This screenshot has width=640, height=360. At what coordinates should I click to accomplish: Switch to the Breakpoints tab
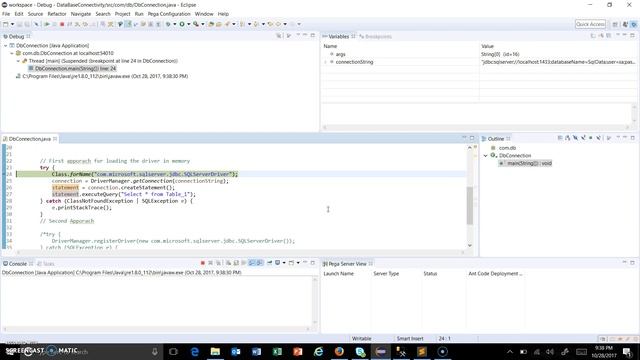(375, 36)
